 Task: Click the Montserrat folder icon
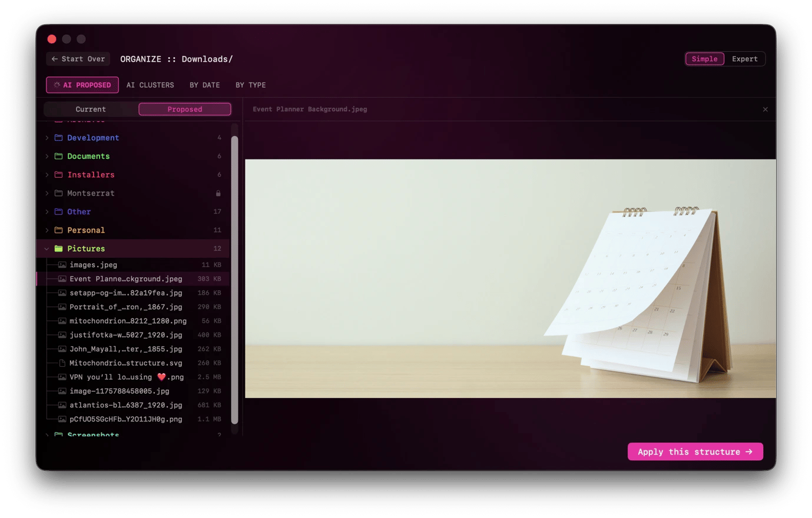[59, 193]
